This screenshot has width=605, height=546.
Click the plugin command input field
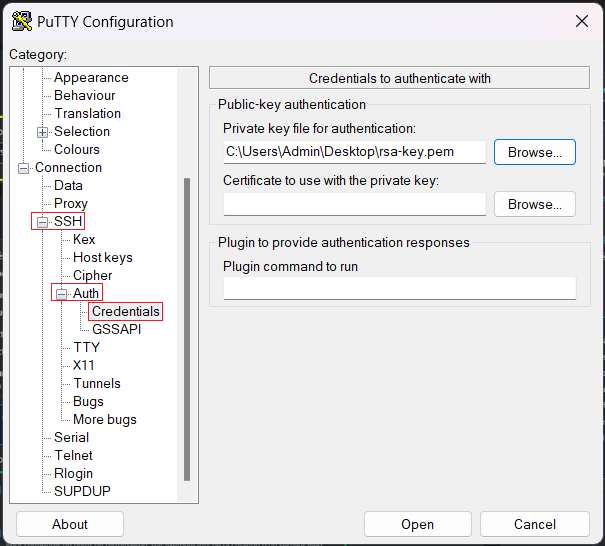400,288
